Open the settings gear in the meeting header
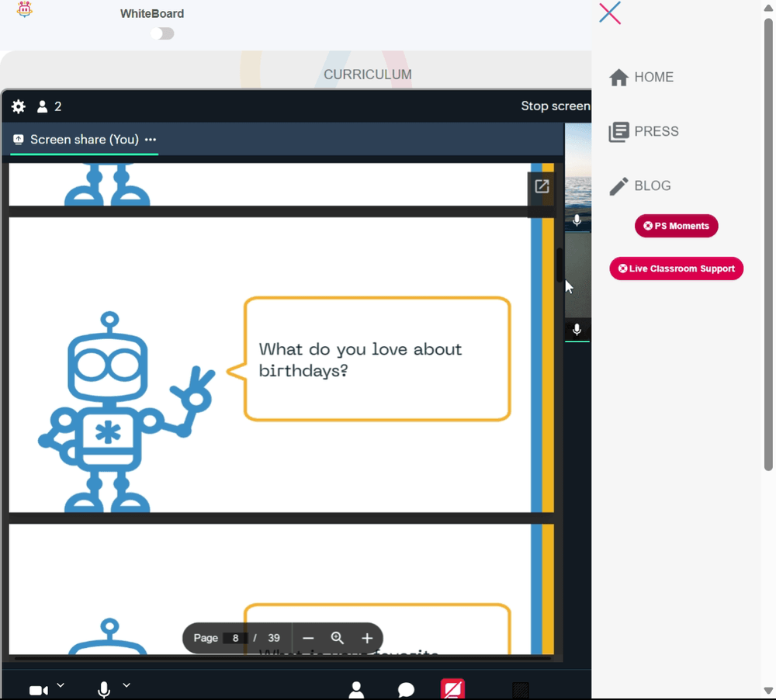The image size is (776, 700). click(19, 106)
